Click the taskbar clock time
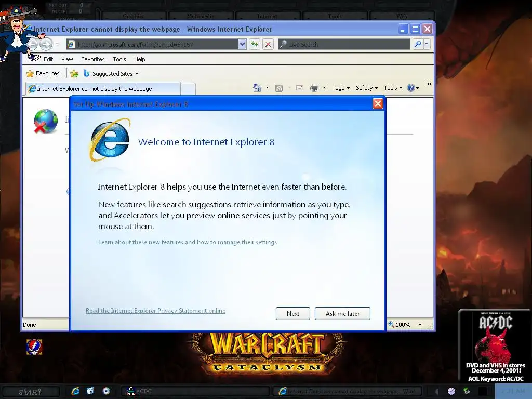This screenshot has height=399, width=532. click(513, 392)
